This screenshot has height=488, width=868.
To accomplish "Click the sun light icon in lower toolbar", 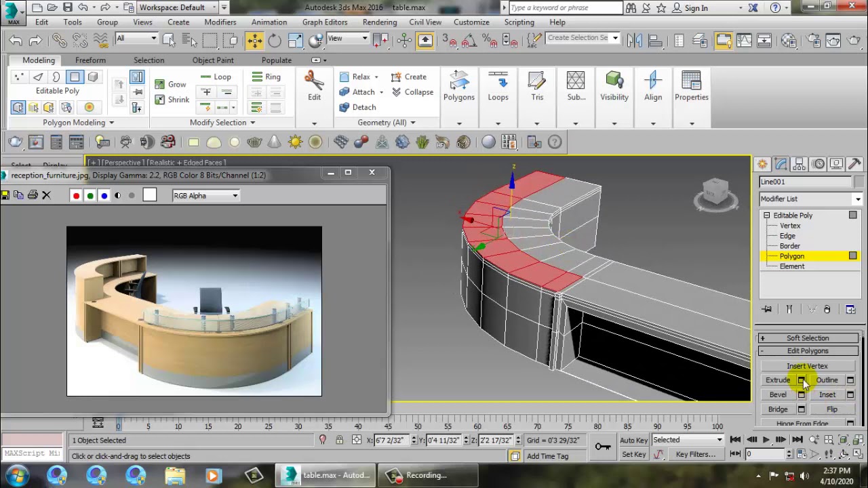I will pyautogui.click(x=295, y=142).
